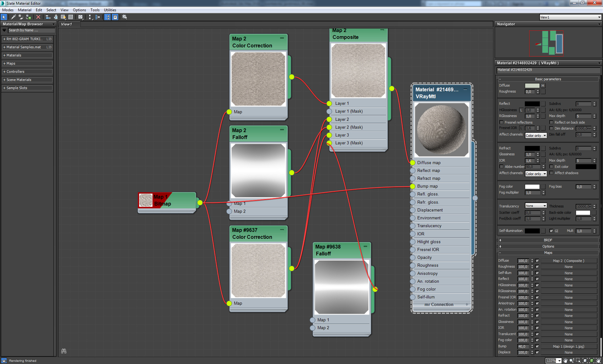Click the Map 2 (Composite) diffuse map button

point(569,261)
